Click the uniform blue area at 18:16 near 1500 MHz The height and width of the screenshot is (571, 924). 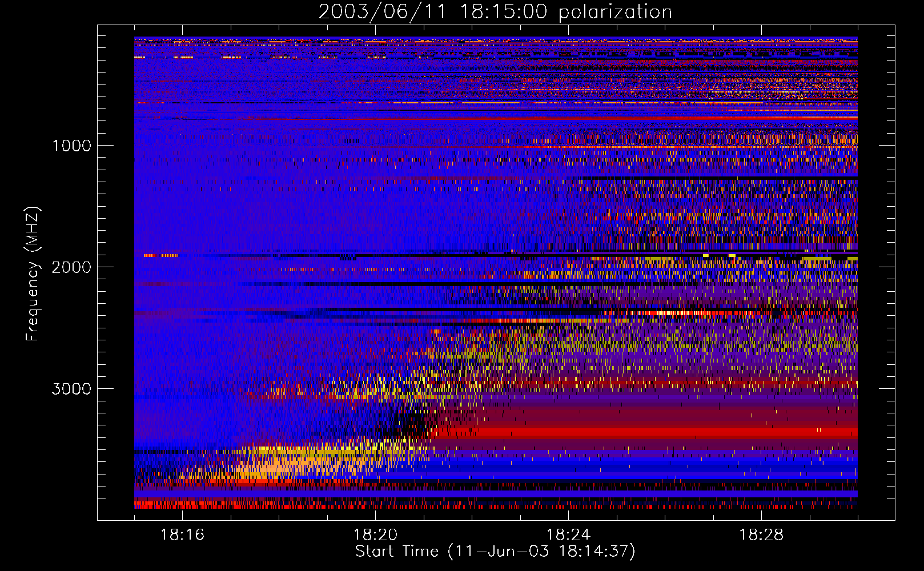click(x=182, y=206)
